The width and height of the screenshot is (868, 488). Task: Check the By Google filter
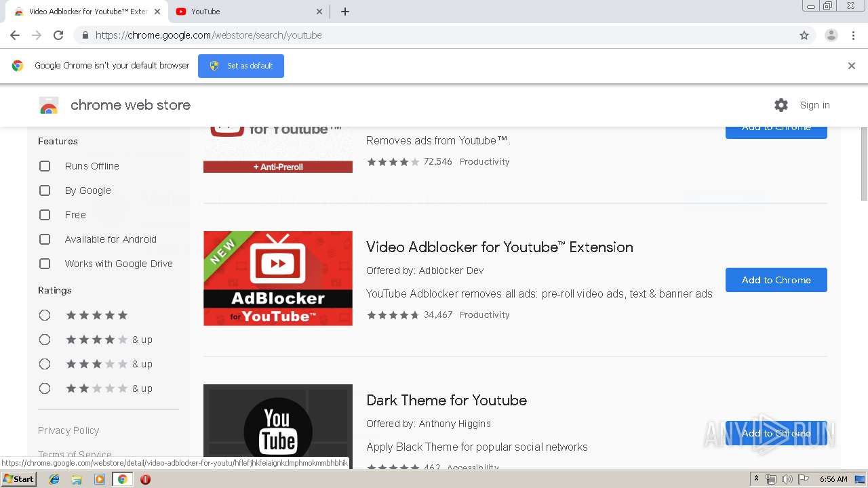click(x=45, y=190)
